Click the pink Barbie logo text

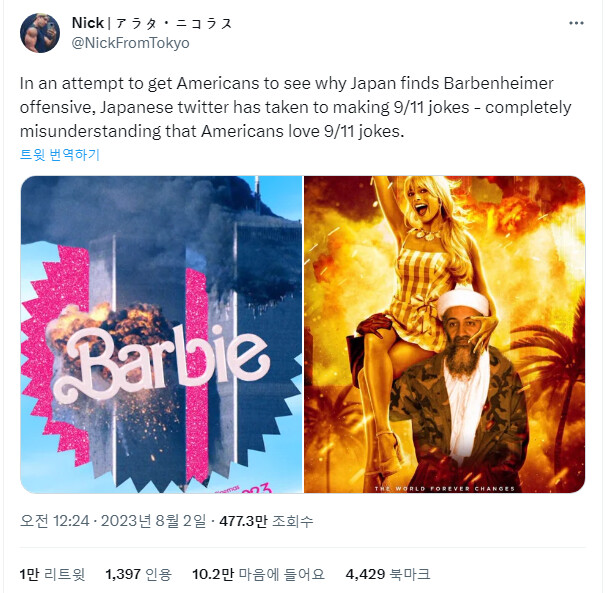coord(161,363)
